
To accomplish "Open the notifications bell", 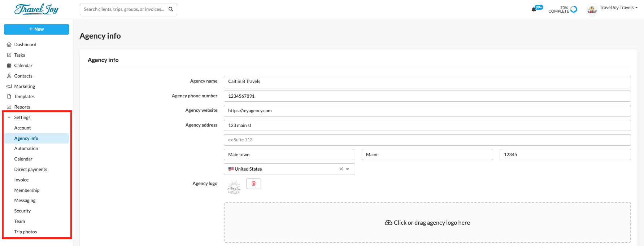I will (x=534, y=10).
